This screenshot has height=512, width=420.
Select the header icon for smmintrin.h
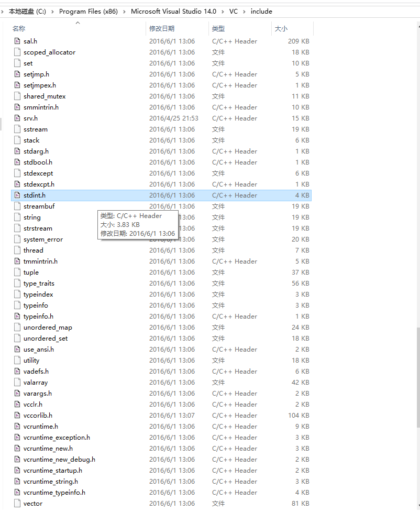tap(18, 107)
